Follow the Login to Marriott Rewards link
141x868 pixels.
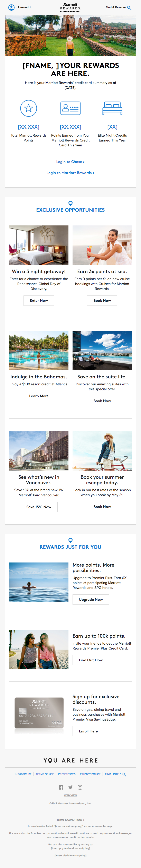tap(70, 173)
